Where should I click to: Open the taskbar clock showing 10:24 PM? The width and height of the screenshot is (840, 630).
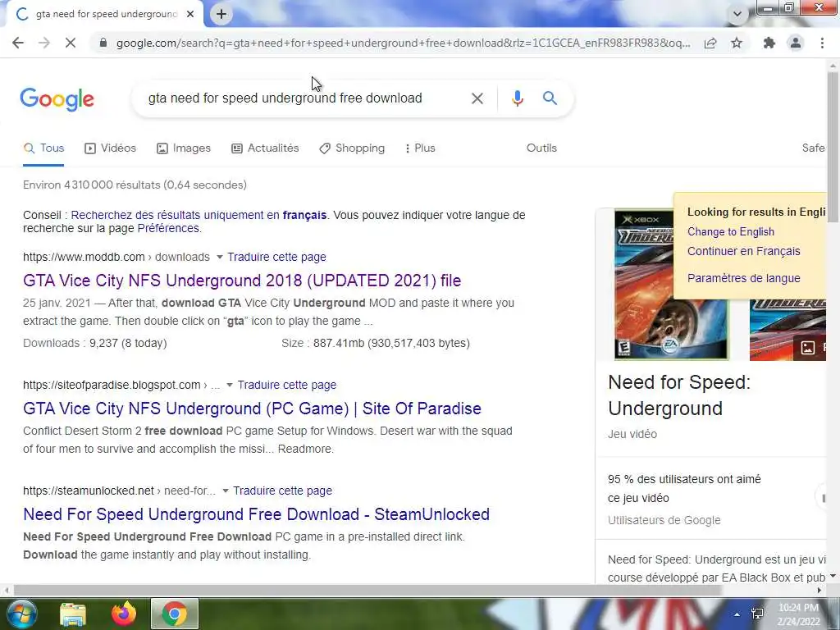[x=799, y=614]
